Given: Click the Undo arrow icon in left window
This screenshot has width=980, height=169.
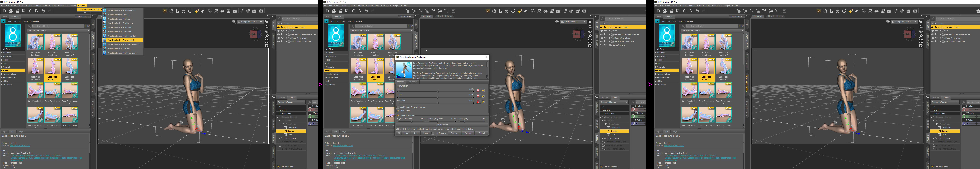Looking at the screenshot, I should pyautogui.click(x=43, y=11).
